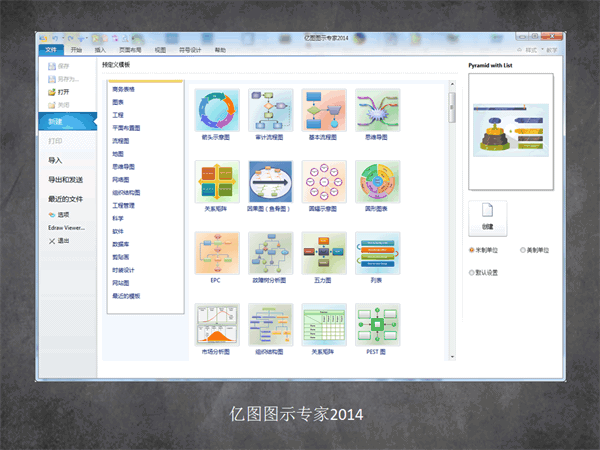This screenshot has width=600, height=450.
Task: Select the 审计流程图 audit flowchart template
Action: click(270, 111)
